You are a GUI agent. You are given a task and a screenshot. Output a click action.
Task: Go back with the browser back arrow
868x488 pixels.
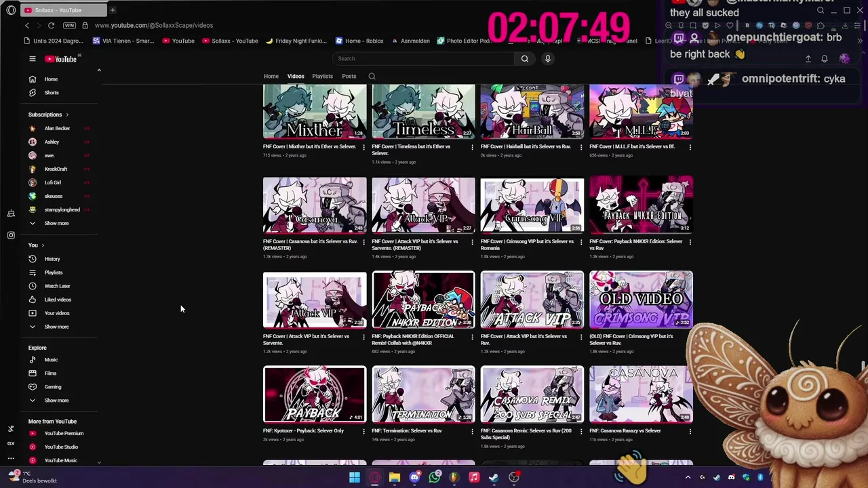[x=27, y=25]
